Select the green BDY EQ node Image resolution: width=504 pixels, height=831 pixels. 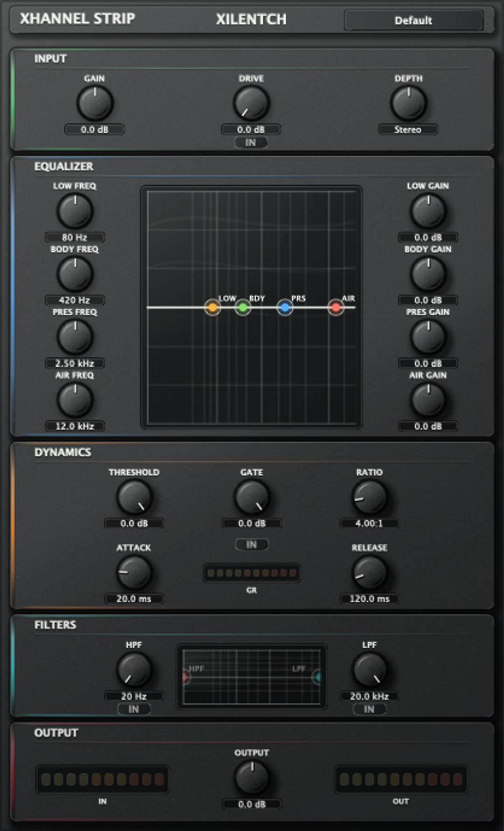click(243, 307)
